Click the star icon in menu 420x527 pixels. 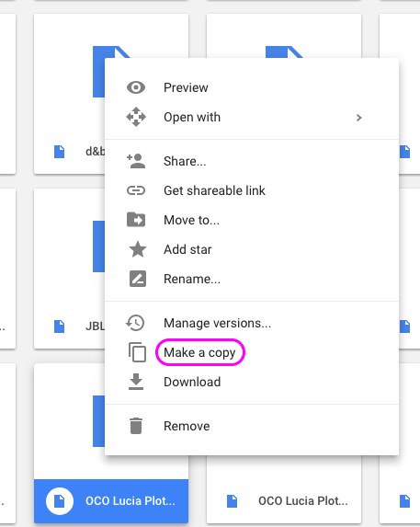tap(138, 249)
